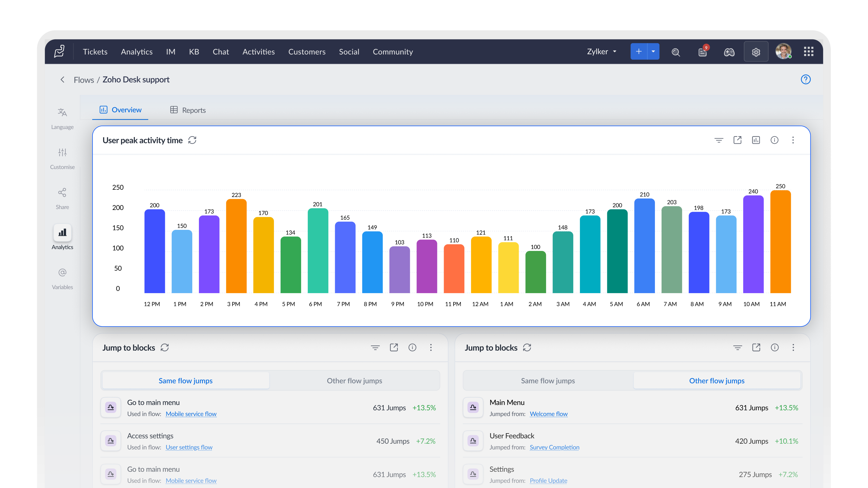Open the help question mark icon

point(806,80)
